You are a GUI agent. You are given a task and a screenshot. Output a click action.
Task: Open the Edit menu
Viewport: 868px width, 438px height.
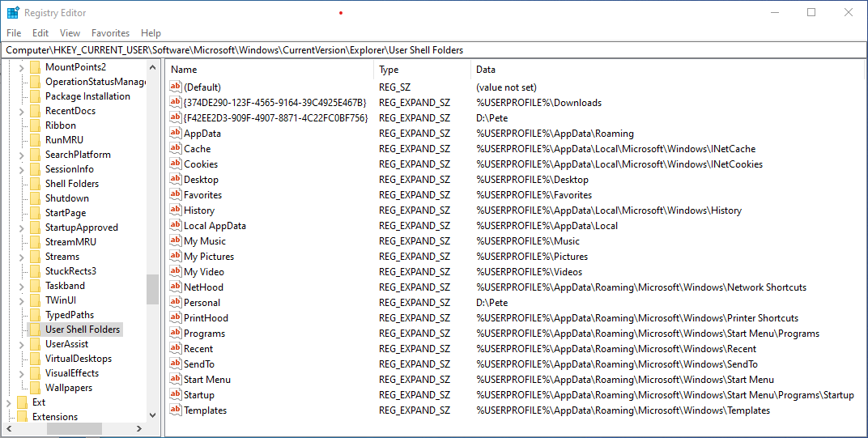[40, 33]
